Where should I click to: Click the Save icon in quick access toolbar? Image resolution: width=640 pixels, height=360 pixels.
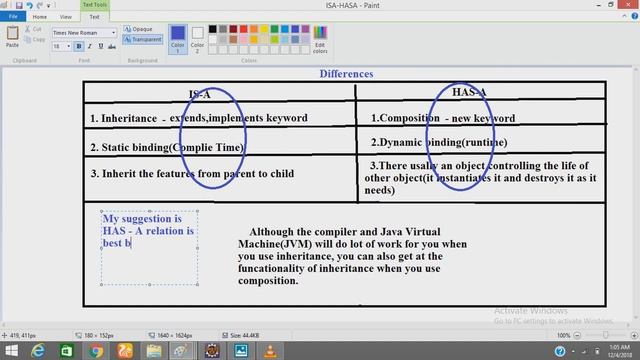coord(19,5)
